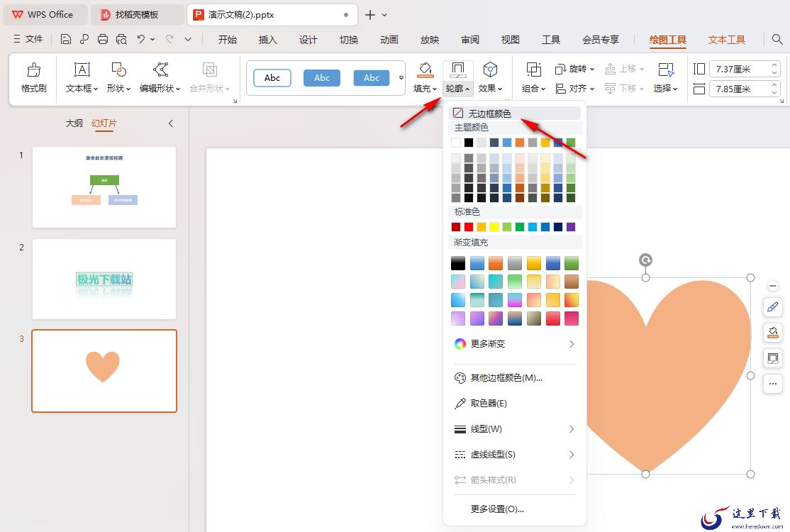The height and width of the screenshot is (532, 790).
Task: Pick the standard red outline color
Action: pyautogui.click(x=469, y=227)
